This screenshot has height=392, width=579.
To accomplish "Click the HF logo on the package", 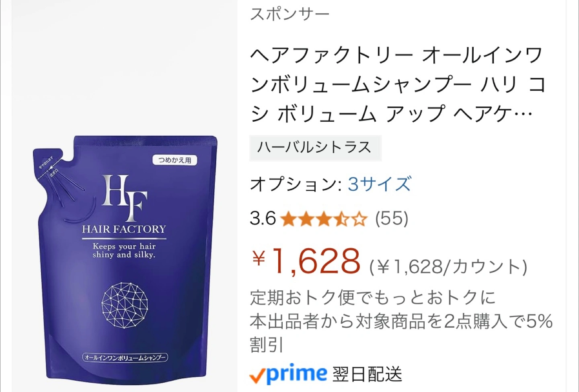I will (125, 198).
